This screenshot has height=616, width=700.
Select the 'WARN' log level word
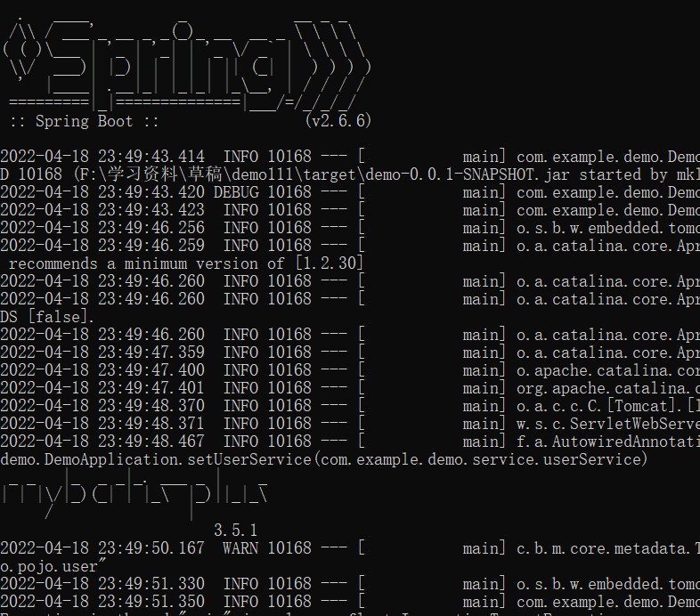tap(240, 548)
